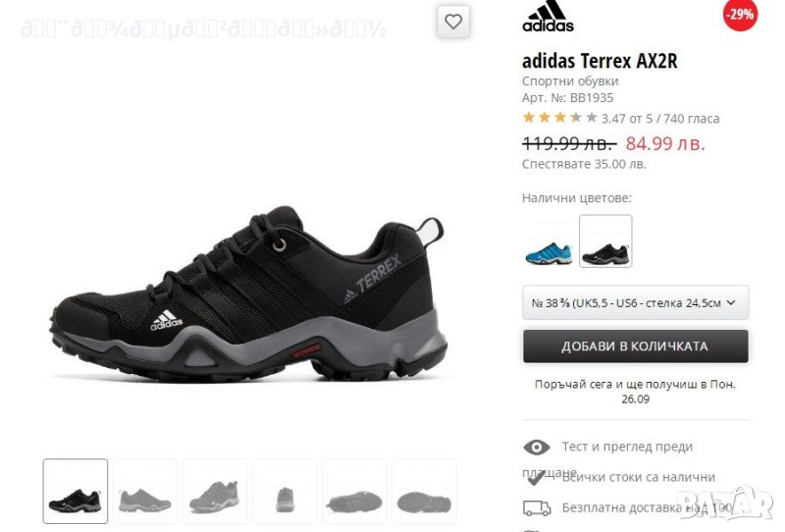The height and width of the screenshot is (532, 785).
Task: Add the shoe to favorites with the heart icon
Action: (453, 22)
